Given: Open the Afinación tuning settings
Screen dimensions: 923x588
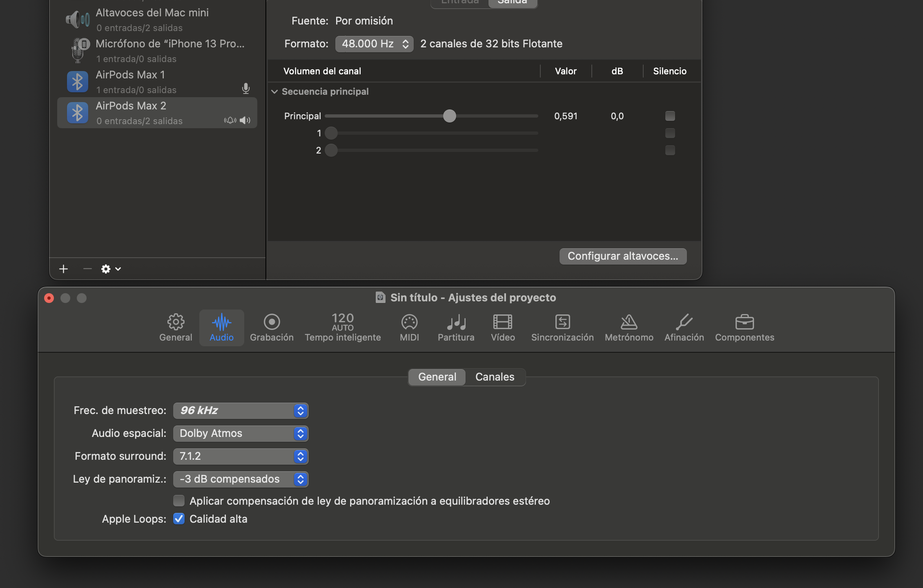Looking at the screenshot, I should tap(684, 327).
